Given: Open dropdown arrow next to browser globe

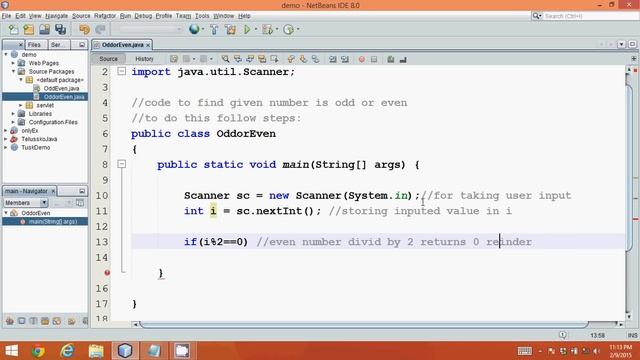Looking at the screenshot, I should (203, 29).
